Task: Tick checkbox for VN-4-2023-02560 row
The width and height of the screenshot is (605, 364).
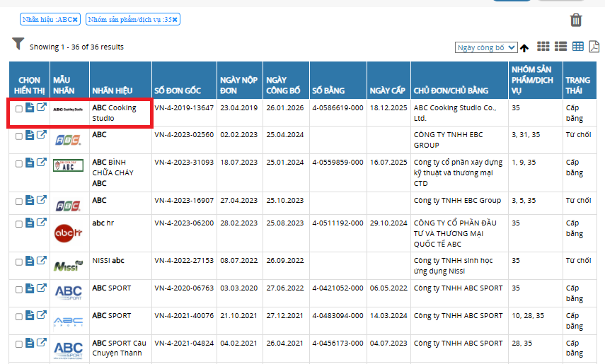Action: [x=18, y=136]
